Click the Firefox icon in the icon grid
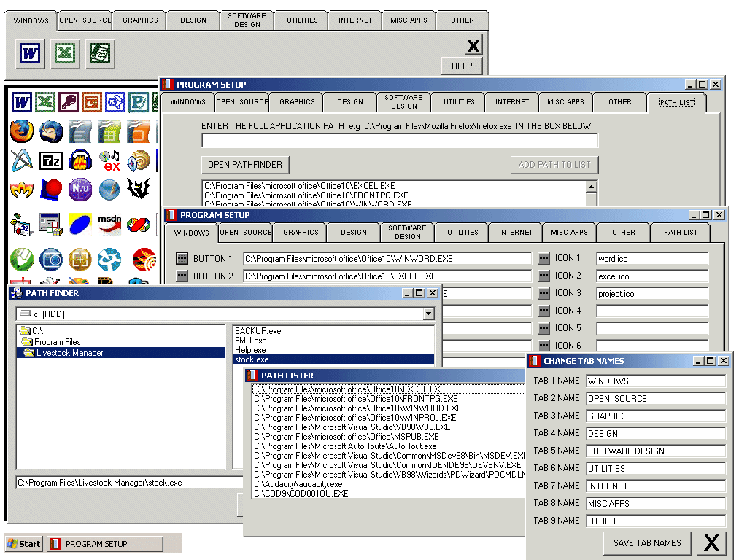This screenshot has width=747, height=560. 22,131
